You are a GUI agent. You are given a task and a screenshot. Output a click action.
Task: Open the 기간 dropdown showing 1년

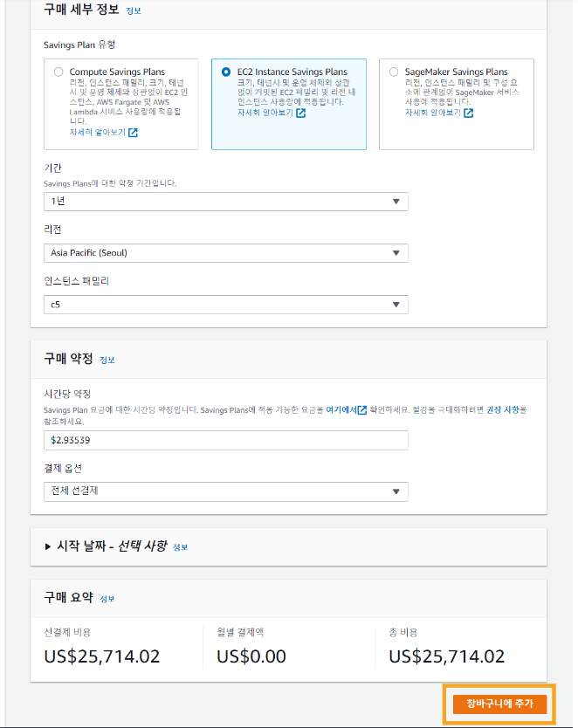(x=226, y=202)
